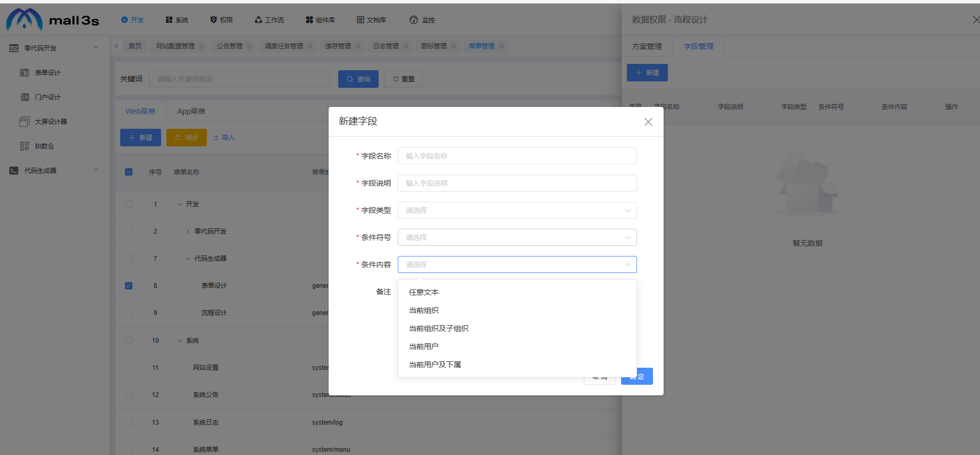Screen dimensions: 980x455
Task: Check the row 10 系统 checkbox
Action: coord(129,340)
